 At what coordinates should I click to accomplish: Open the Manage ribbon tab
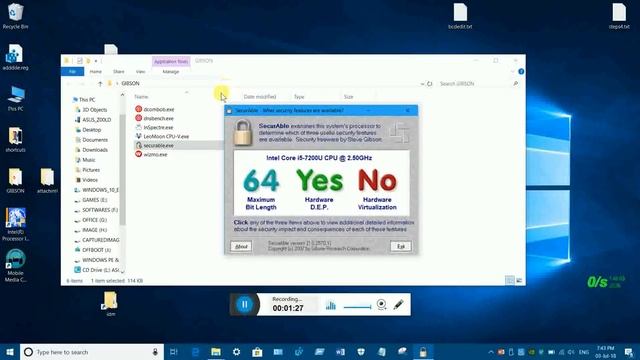click(171, 72)
